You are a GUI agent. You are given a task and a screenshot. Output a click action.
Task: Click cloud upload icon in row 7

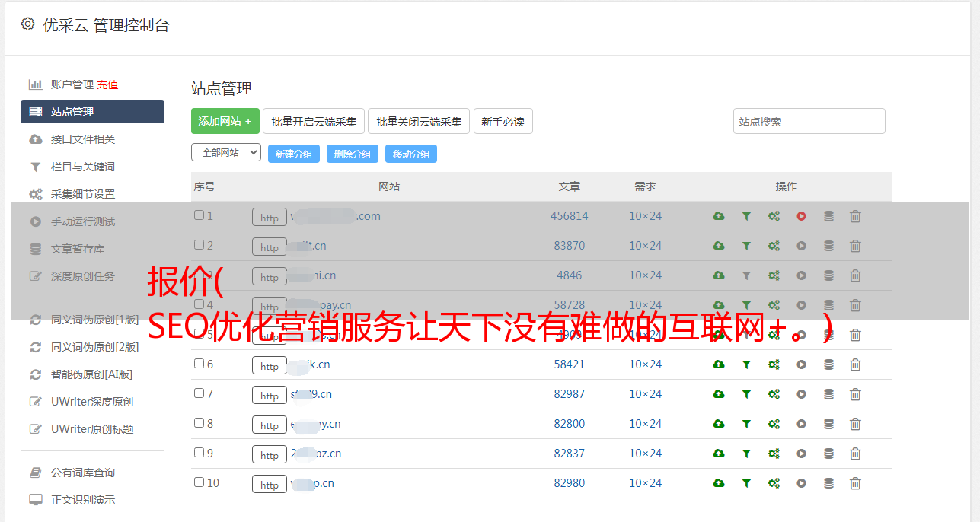click(x=719, y=394)
